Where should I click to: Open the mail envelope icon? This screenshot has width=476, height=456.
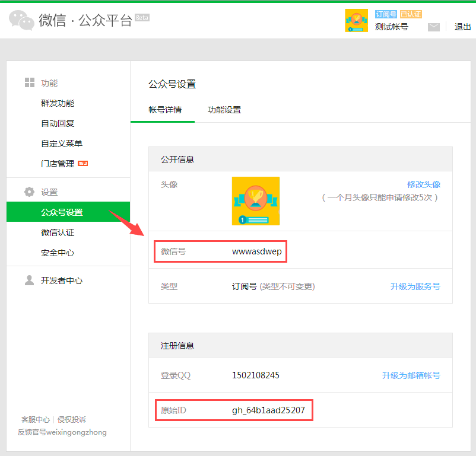tap(434, 27)
